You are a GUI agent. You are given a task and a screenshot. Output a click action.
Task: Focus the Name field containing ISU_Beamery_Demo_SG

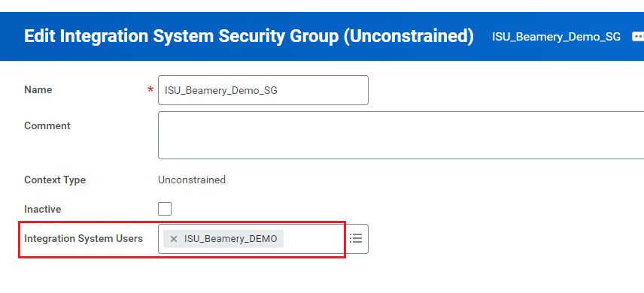(x=263, y=90)
